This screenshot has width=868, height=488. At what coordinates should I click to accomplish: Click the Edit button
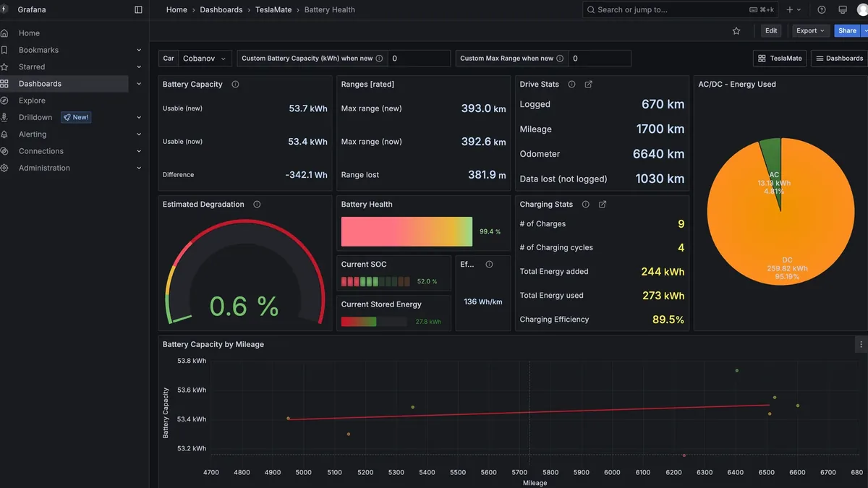[x=771, y=31]
